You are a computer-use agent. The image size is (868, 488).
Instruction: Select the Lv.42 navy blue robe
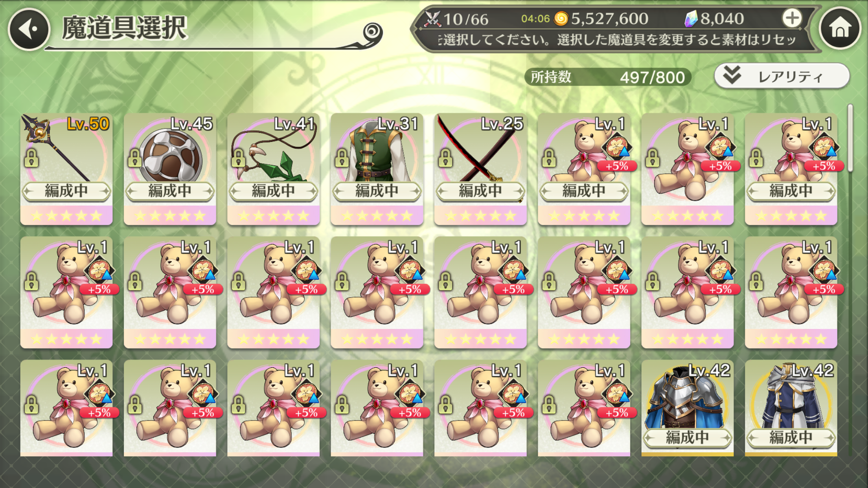tap(791, 408)
